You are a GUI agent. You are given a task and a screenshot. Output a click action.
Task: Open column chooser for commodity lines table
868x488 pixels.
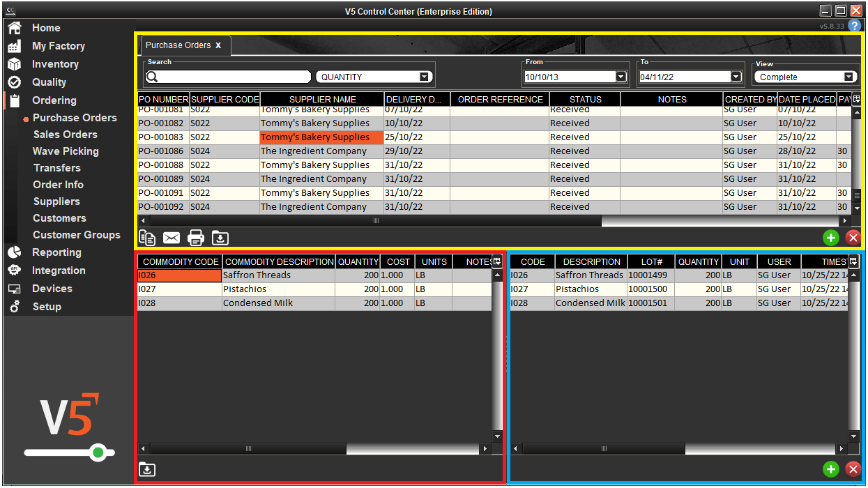[496, 261]
